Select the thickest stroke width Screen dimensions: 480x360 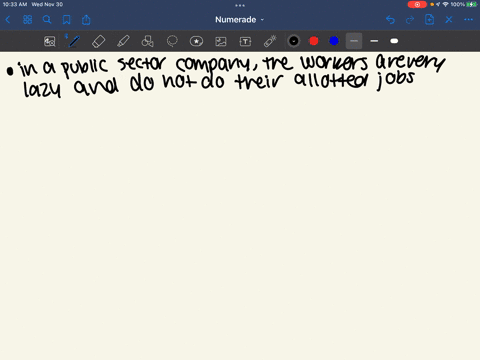394,41
